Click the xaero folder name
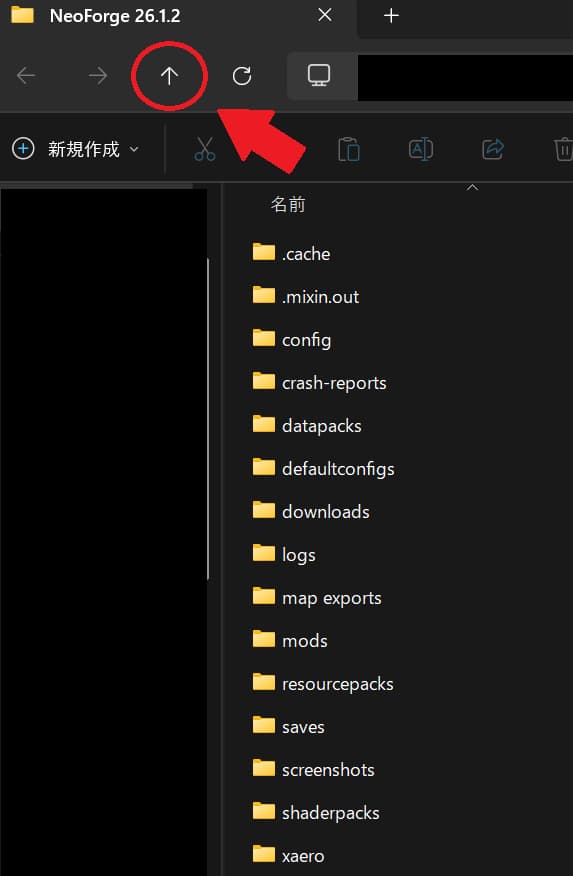Image resolution: width=573 pixels, height=876 pixels. tap(303, 856)
